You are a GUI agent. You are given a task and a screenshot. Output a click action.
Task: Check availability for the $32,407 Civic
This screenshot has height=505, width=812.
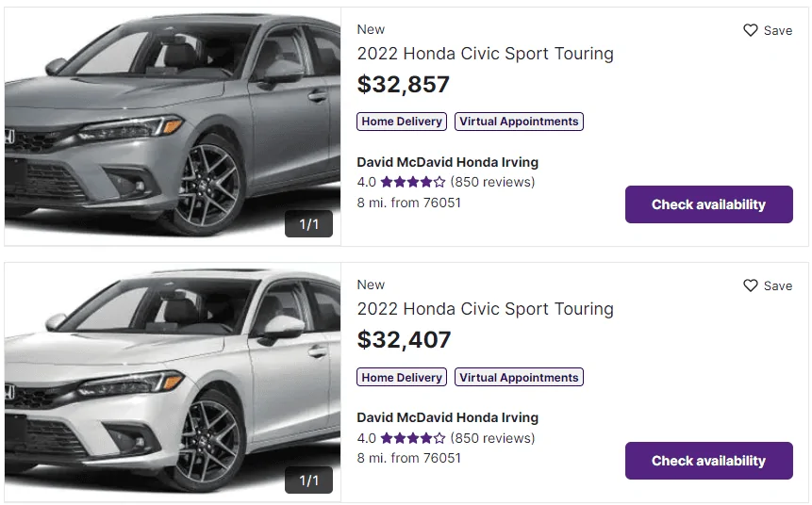(708, 461)
